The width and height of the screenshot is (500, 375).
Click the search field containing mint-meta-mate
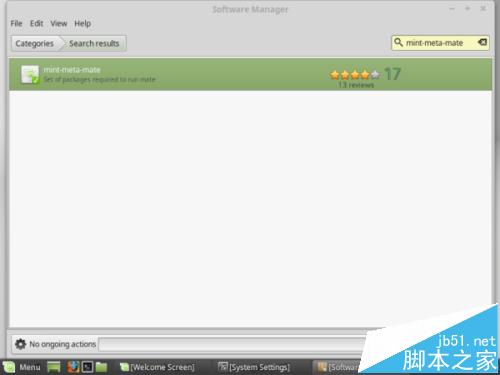440,43
